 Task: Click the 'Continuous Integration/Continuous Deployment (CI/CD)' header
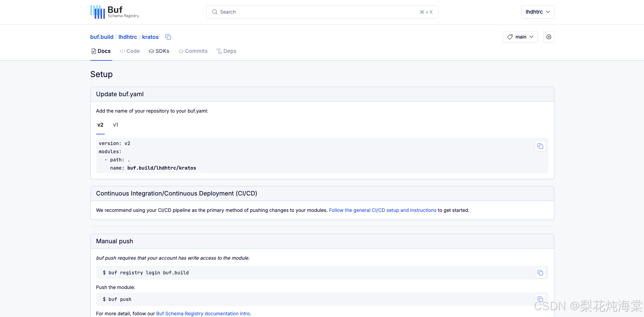pos(322,193)
